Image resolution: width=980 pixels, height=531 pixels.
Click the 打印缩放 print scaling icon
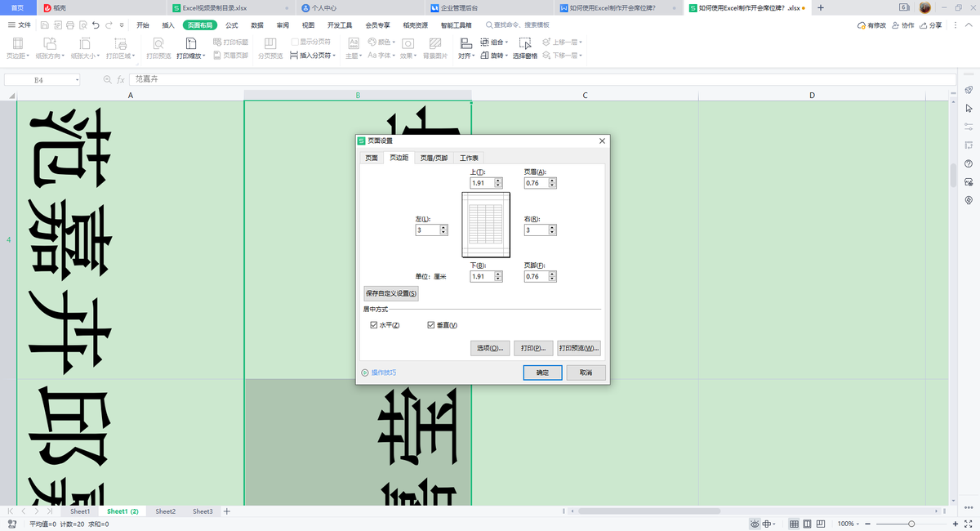tap(191, 42)
